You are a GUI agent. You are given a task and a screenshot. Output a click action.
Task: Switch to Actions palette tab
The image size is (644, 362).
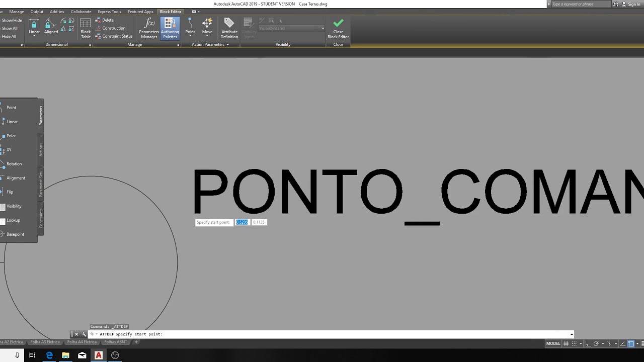tap(41, 150)
